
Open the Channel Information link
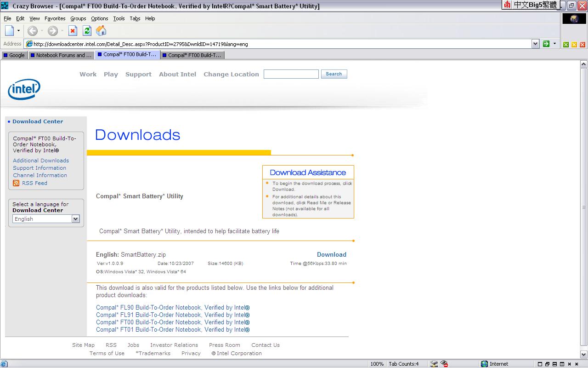[40, 175]
